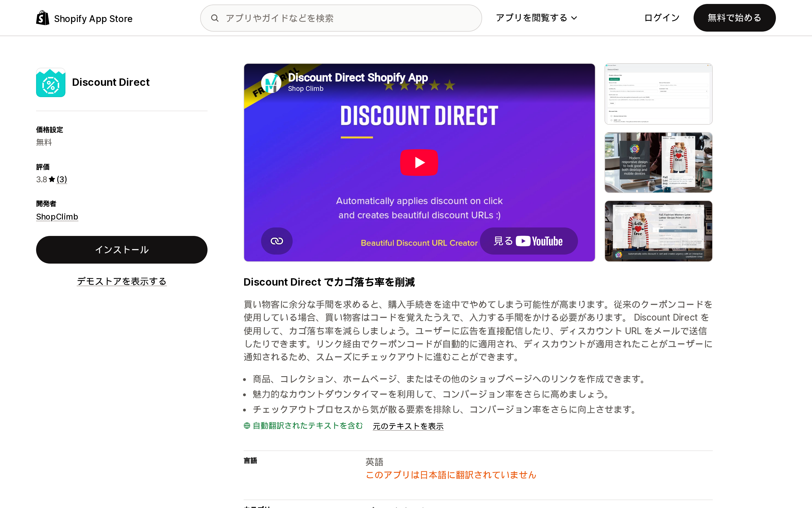Open the (3) reviews link
Image resolution: width=812 pixels, height=508 pixels.
62,179
